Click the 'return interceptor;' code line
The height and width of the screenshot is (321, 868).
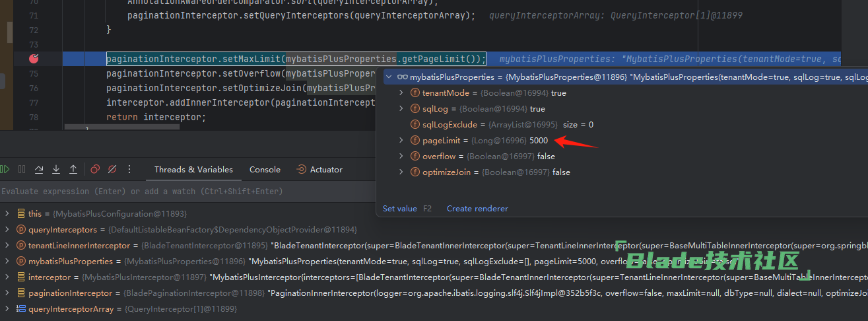click(156, 117)
